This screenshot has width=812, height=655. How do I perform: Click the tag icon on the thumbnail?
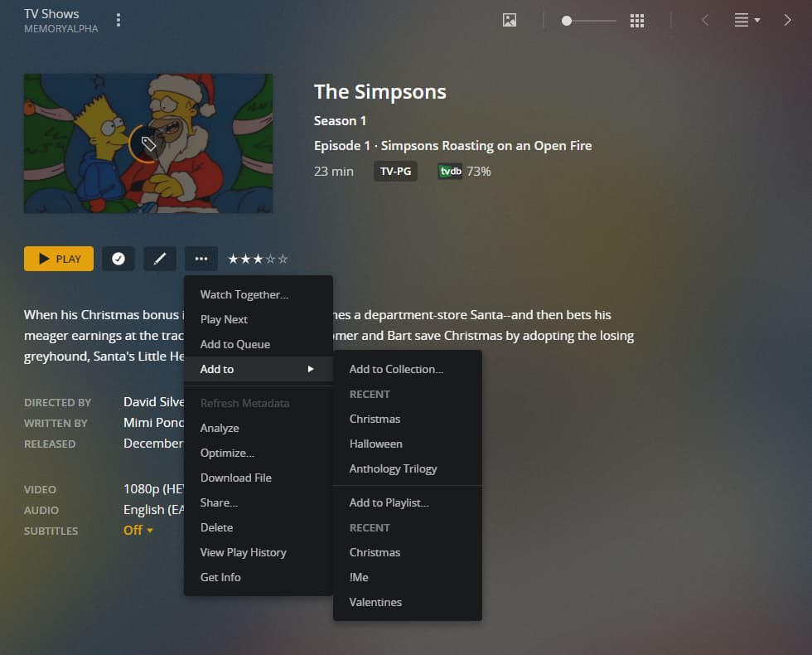148,144
